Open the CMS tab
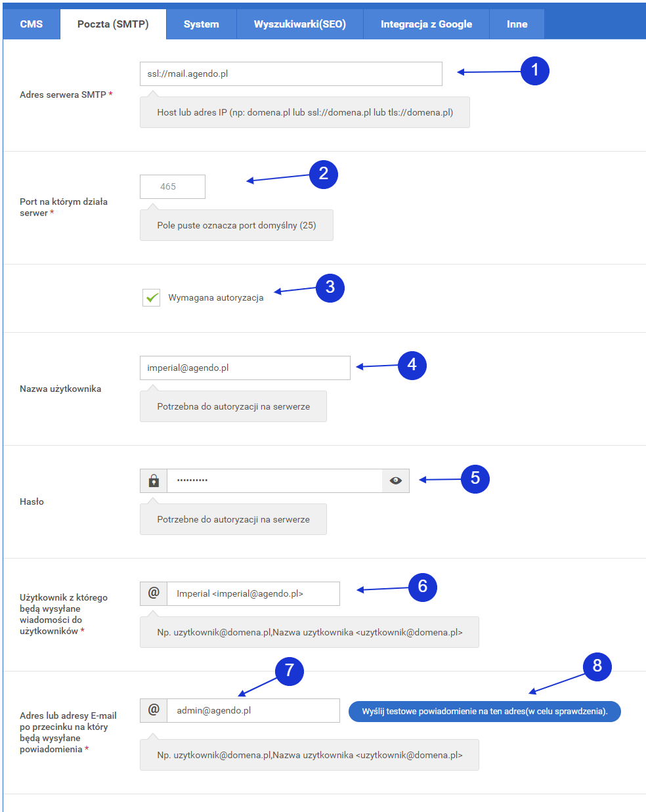Screen dimensions: 646x812 [32, 24]
